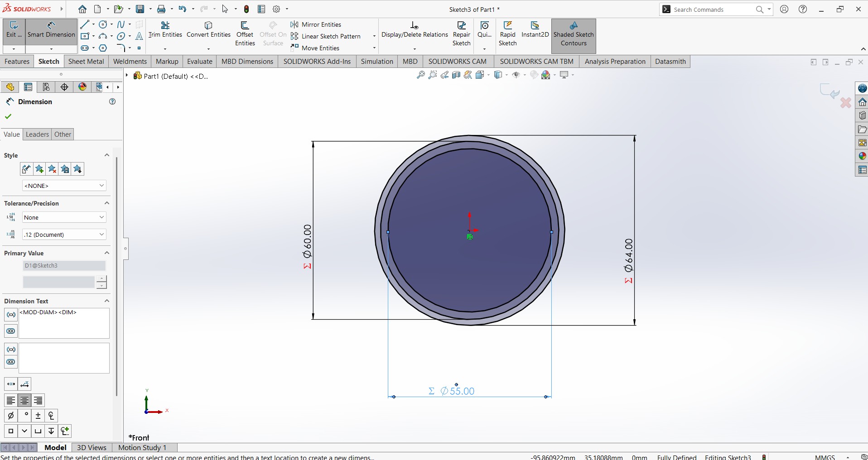Click Mirror Entities
Screen dimensions: 868x460
[316, 24]
